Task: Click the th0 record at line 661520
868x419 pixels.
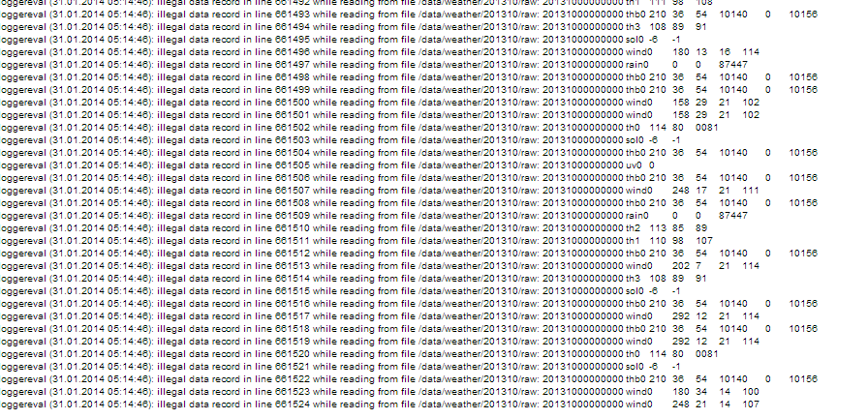Action: point(359,354)
